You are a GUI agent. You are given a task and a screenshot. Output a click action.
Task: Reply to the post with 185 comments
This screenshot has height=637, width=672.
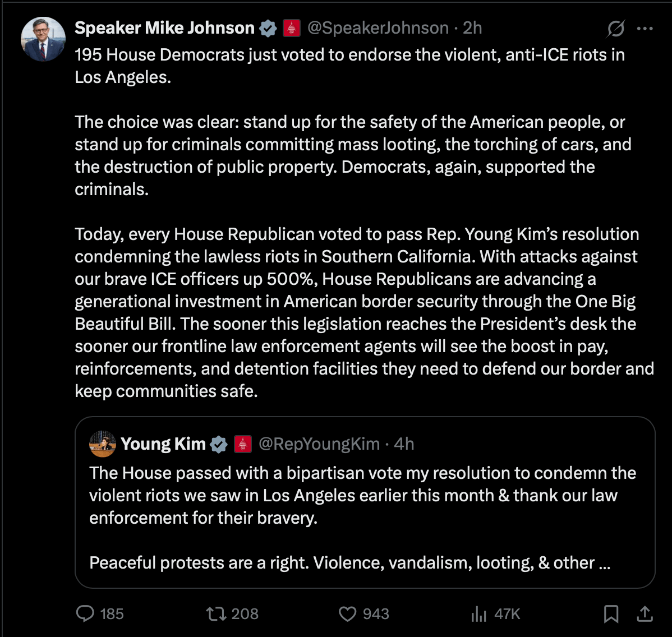point(100,613)
